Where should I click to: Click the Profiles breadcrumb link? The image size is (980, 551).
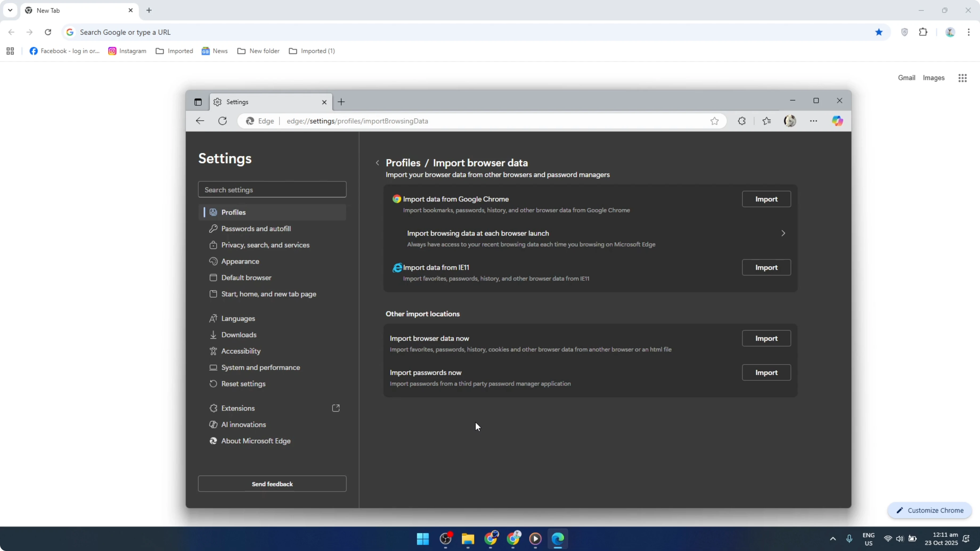403,163
